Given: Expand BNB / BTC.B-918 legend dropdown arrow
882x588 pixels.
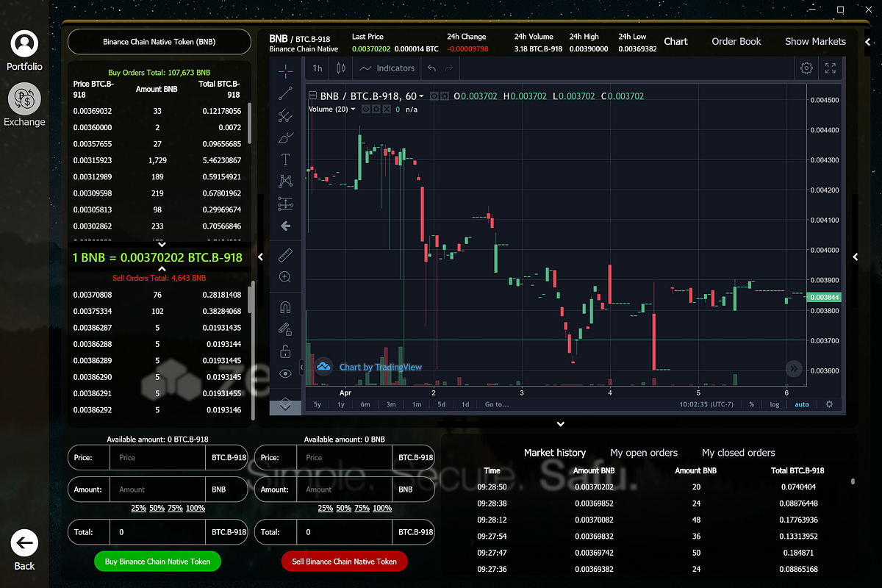Looking at the screenshot, I should [x=421, y=96].
